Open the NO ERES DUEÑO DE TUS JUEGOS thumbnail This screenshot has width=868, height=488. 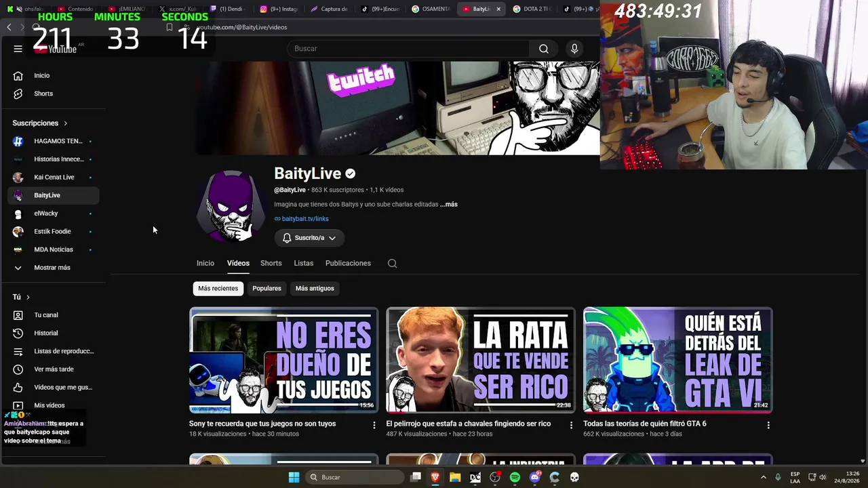[284, 361]
